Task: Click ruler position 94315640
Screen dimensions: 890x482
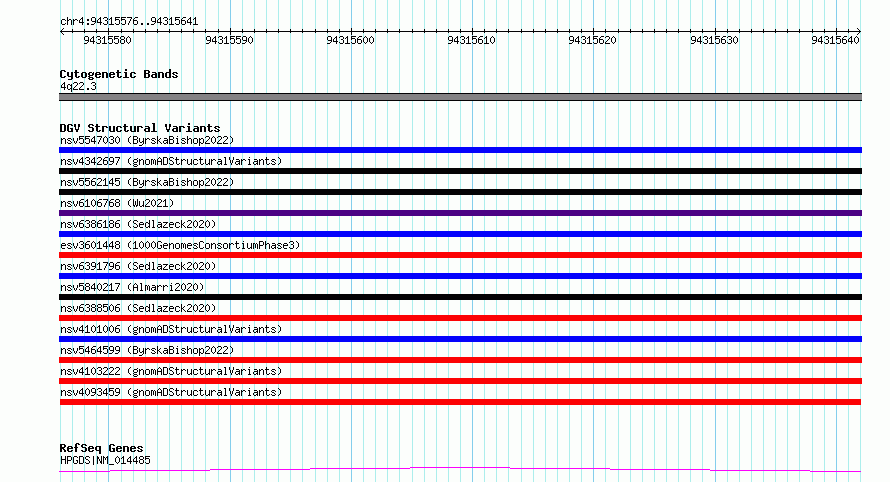Action: click(x=835, y=40)
